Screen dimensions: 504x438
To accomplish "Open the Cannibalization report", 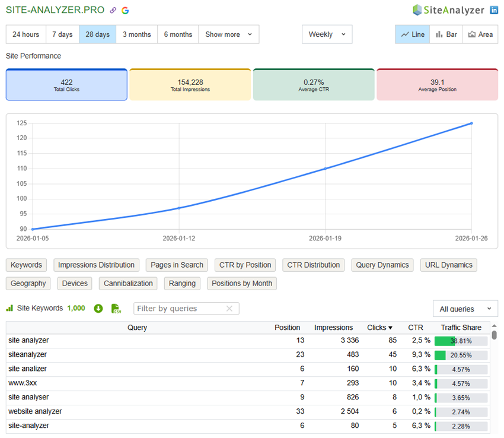I will (127, 283).
